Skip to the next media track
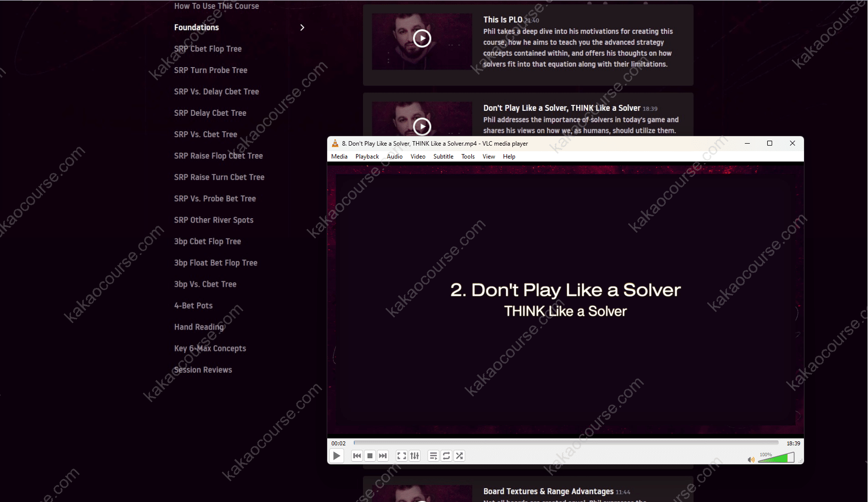868x502 pixels. [x=383, y=456]
